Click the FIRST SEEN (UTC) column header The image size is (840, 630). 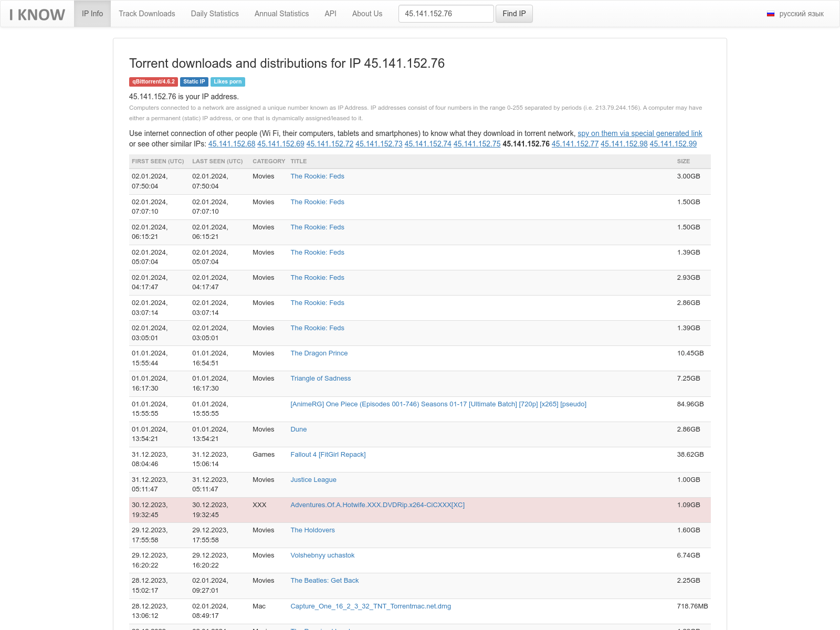click(158, 161)
